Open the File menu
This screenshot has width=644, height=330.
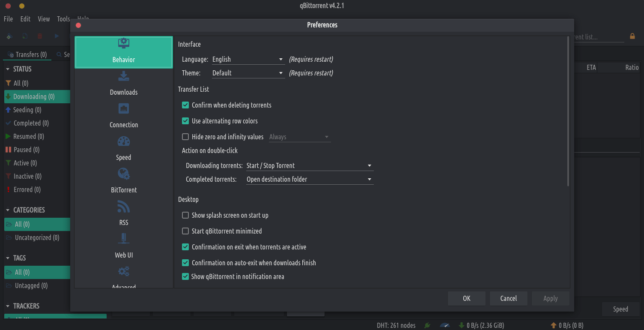8,19
